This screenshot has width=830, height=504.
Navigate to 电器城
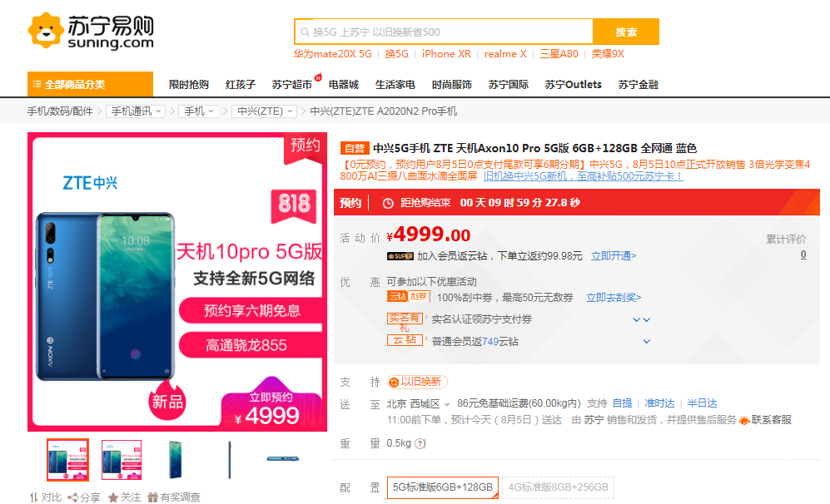click(x=344, y=85)
